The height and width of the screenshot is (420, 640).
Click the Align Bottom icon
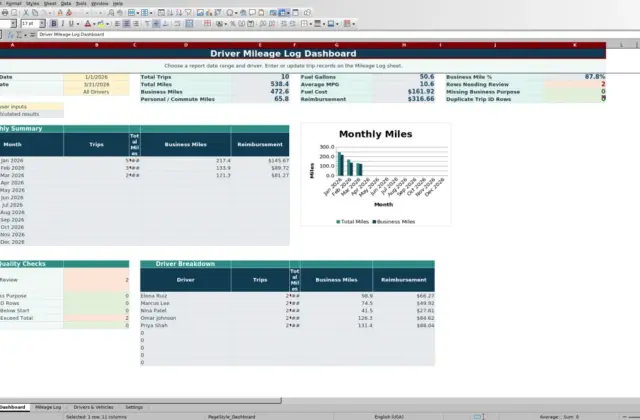(x=165, y=24)
